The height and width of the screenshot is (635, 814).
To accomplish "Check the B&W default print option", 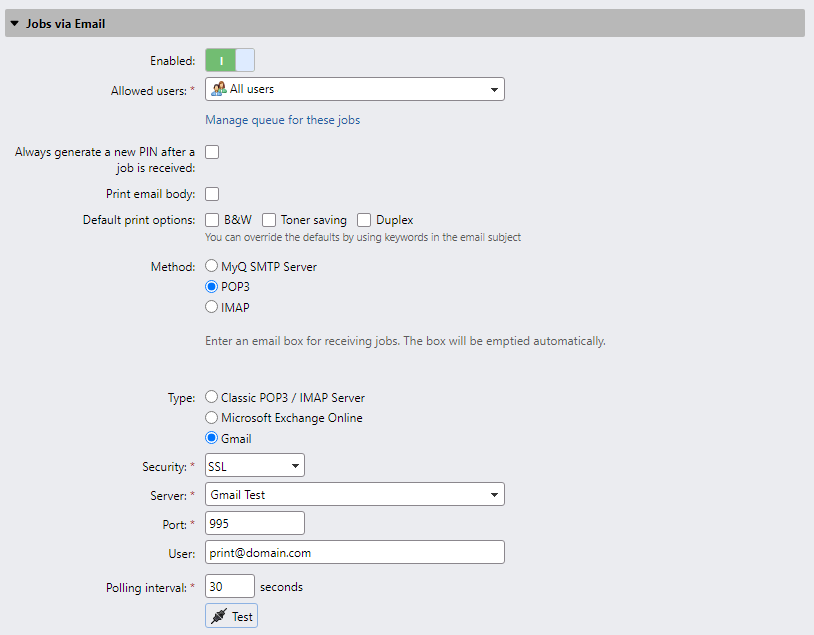I will point(211,219).
